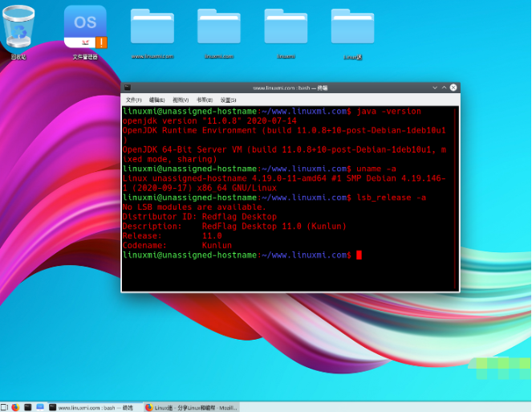Click the show desktop icon in taskbar

coord(4,407)
